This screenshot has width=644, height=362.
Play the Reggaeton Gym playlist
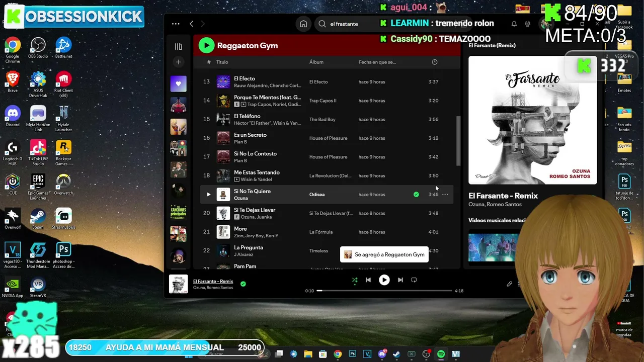coord(206,45)
